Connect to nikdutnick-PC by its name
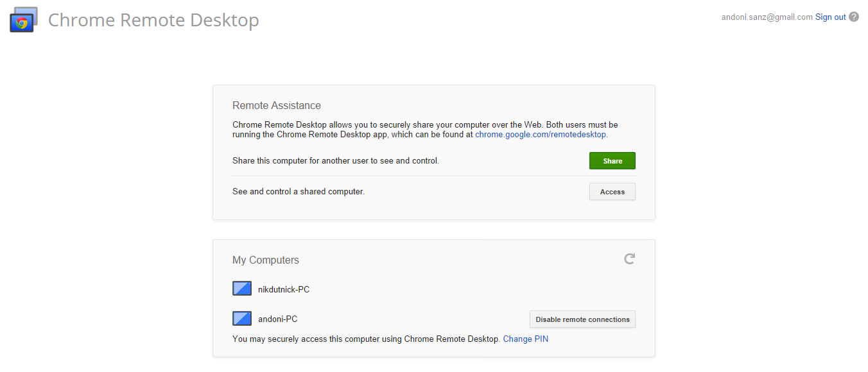 pyautogui.click(x=284, y=289)
